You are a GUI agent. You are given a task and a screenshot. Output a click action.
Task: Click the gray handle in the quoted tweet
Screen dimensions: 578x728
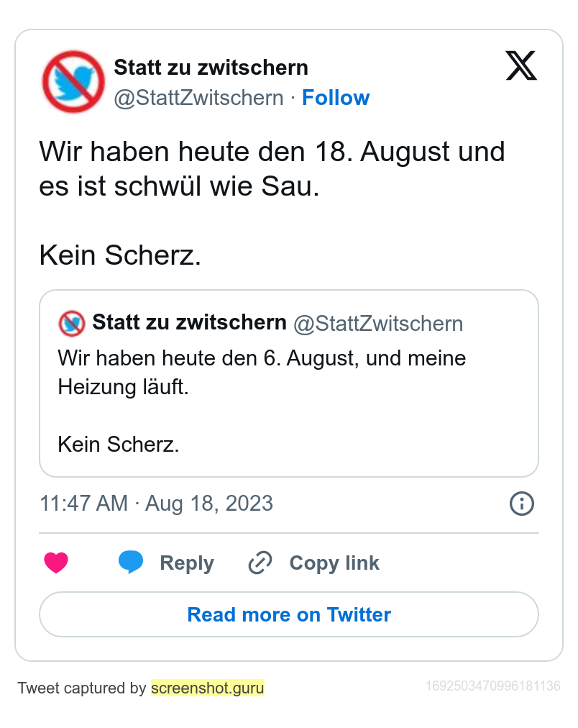tap(378, 324)
